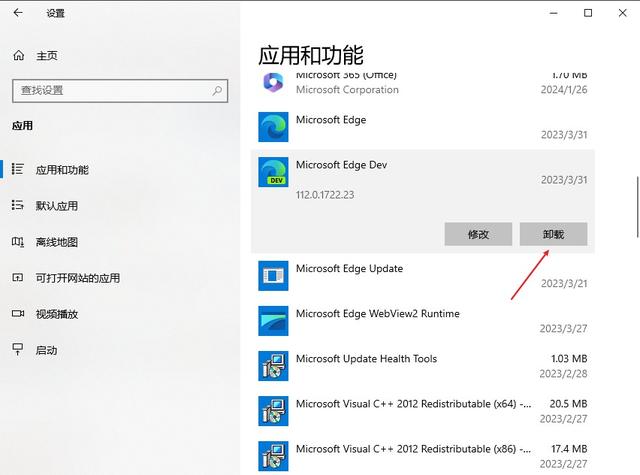Click the Microsoft Edge Dev title text
Viewport: 640px width, 475px height.
[x=341, y=165]
